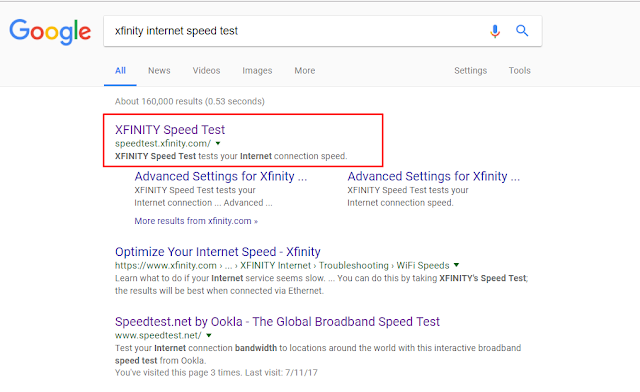Open search Settings menu
The image size is (640, 392).
(471, 71)
